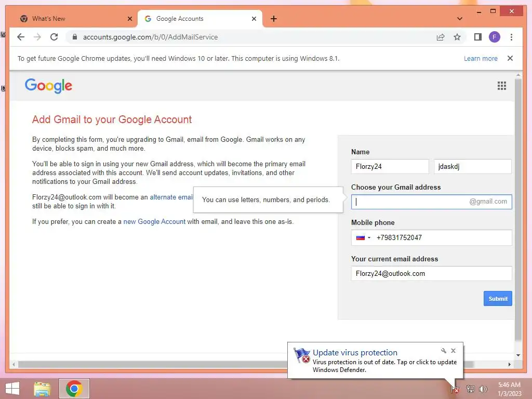
Task: Submit the Gmail sign-up form
Action: coord(498,299)
